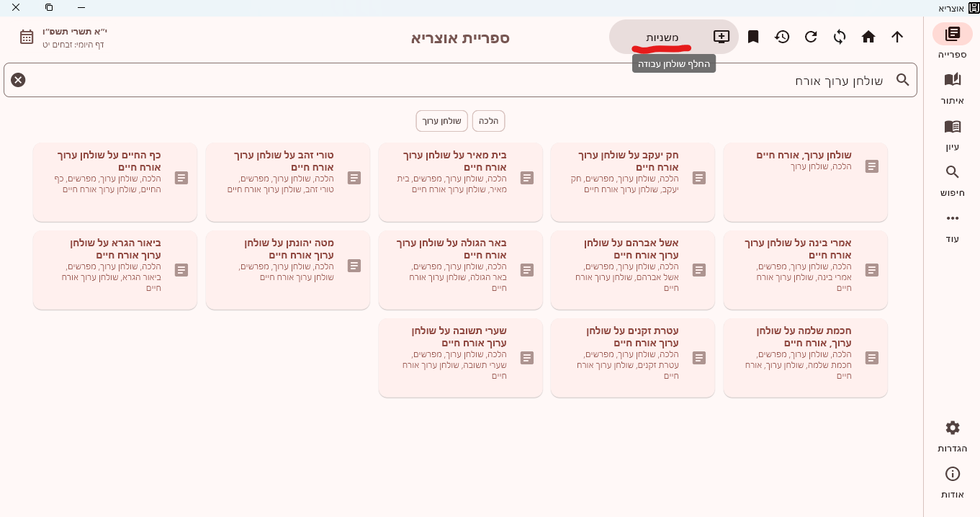This screenshot has height=517, width=980.
Task: Open the חיפוש search tab in sidebar
Action: click(x=952, y=180)
